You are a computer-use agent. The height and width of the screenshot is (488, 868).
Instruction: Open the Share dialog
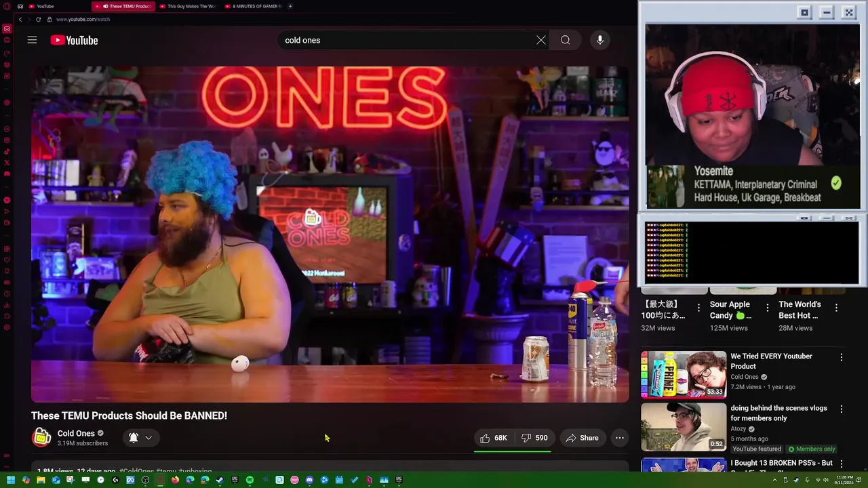click(582, 438)
